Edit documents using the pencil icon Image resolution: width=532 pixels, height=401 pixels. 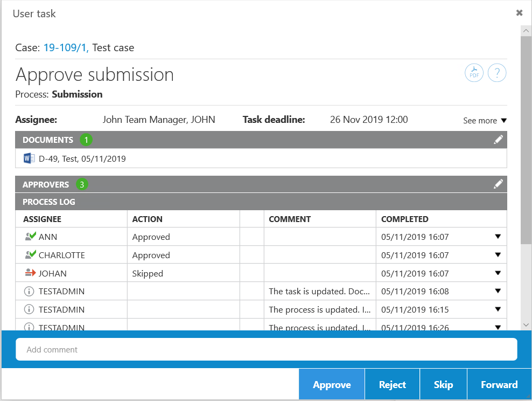(x=498, y=140)
